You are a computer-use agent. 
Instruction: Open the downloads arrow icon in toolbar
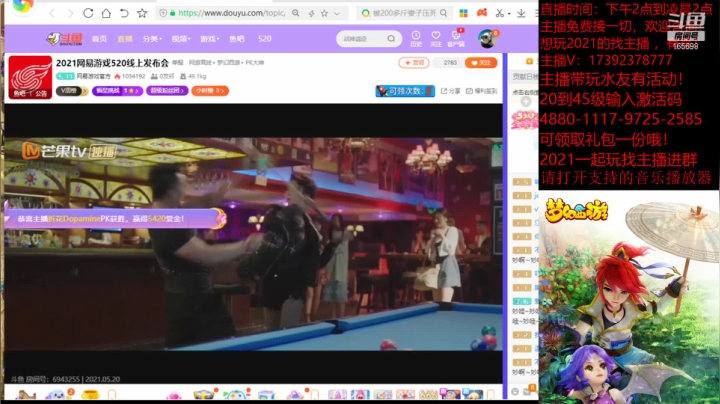click(521, 13)
